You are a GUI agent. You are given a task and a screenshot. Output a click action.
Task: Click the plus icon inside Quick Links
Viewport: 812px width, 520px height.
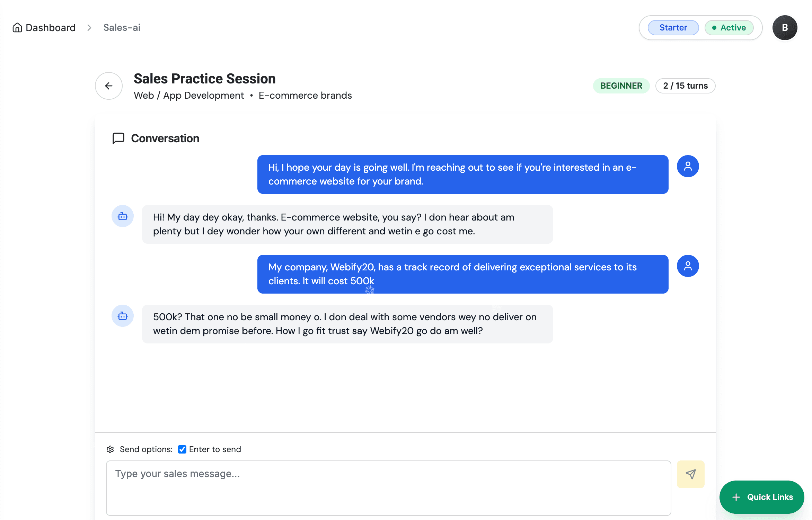[736, 497]
